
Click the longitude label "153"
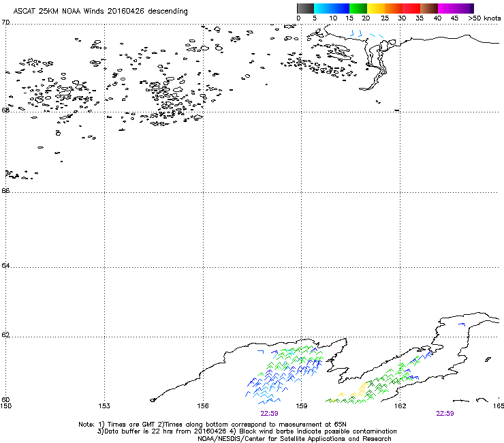coord(104,406)
